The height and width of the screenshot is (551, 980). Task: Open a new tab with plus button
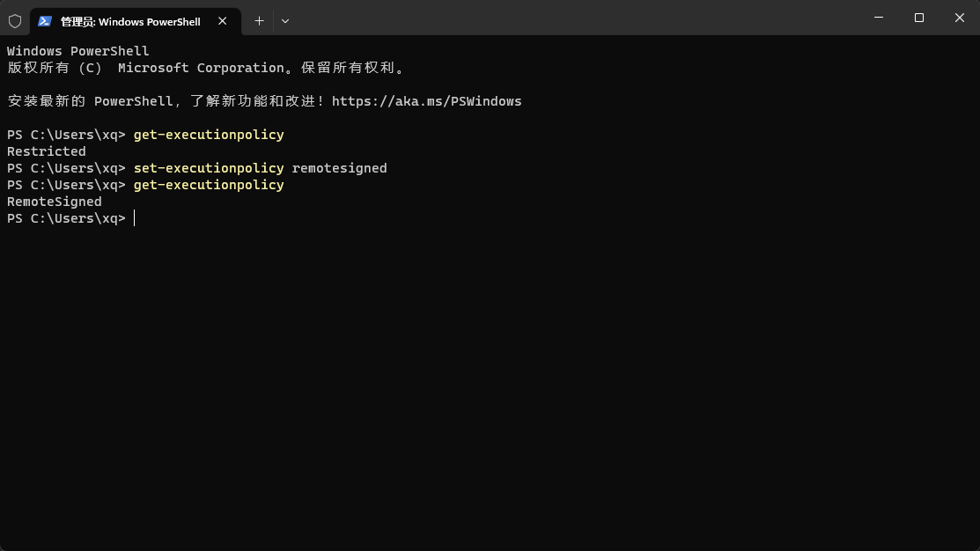(260, 21)
